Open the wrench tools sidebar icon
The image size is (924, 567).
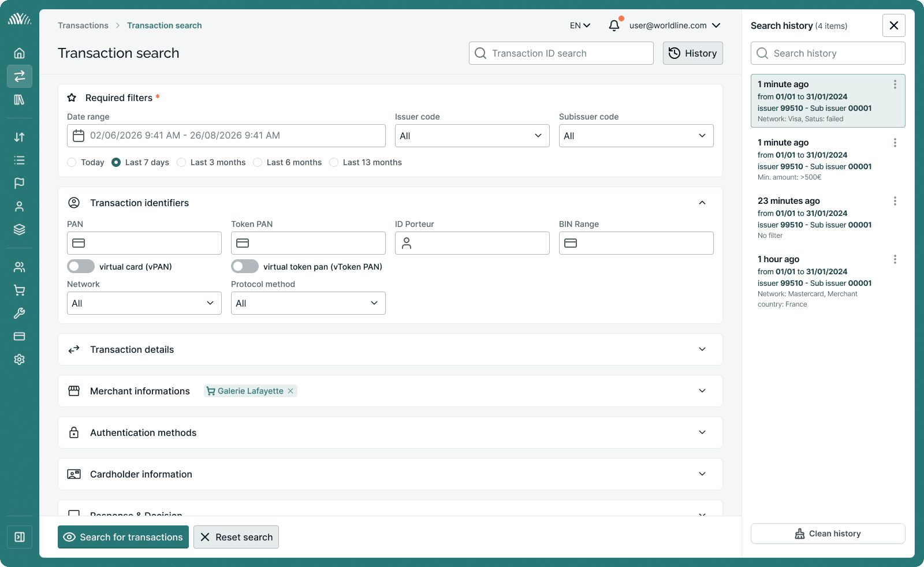point(19,313)
